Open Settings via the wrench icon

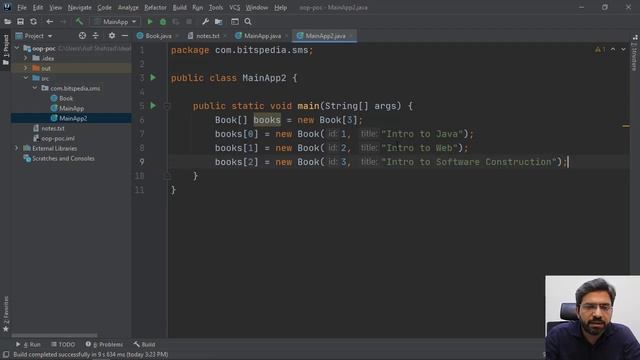205,22
